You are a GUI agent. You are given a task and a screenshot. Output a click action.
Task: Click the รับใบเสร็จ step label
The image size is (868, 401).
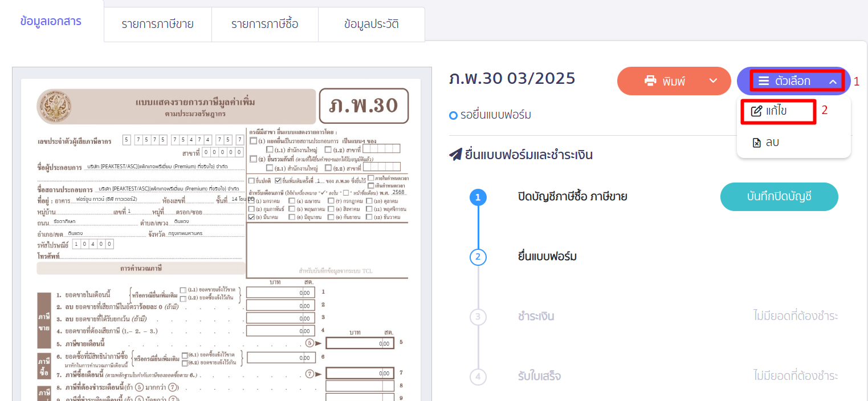[539, 376]
